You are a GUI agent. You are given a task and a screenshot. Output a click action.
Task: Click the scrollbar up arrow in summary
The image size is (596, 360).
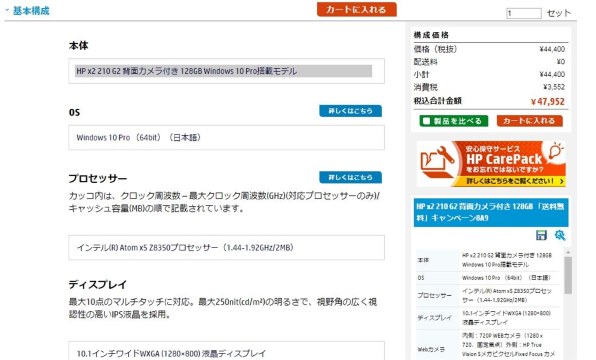[568, 252]
